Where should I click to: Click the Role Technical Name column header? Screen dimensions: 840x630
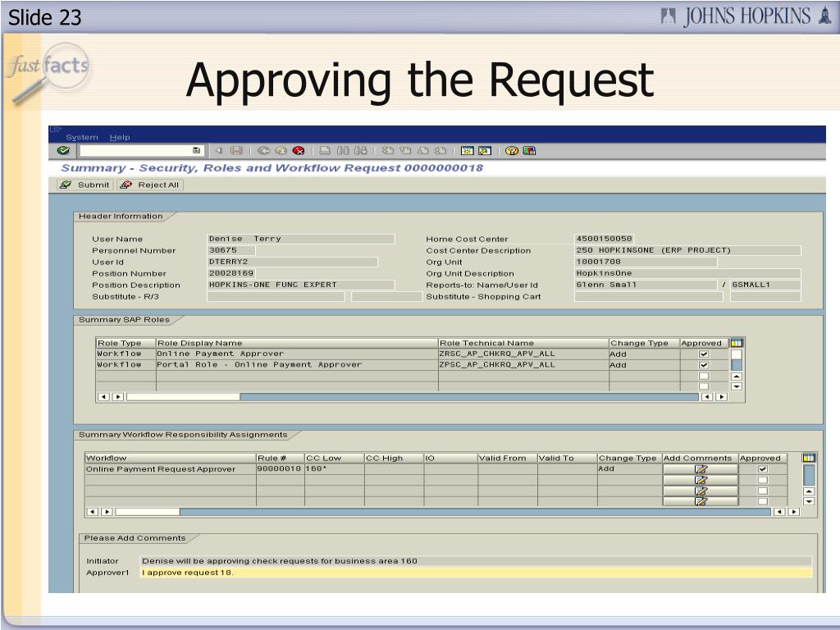point(523,343)
